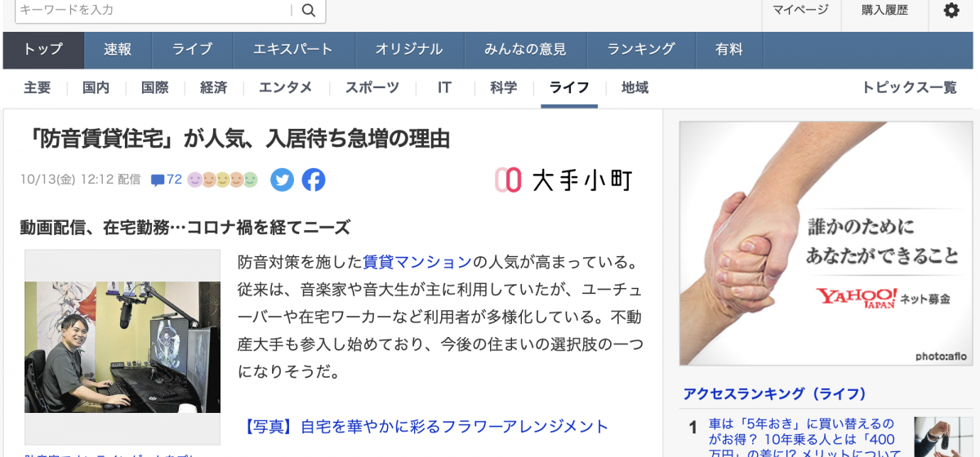Switch to the ランキング tab
Image resolution: width=980 pixels, height=457 pixels.
point(641,50)
